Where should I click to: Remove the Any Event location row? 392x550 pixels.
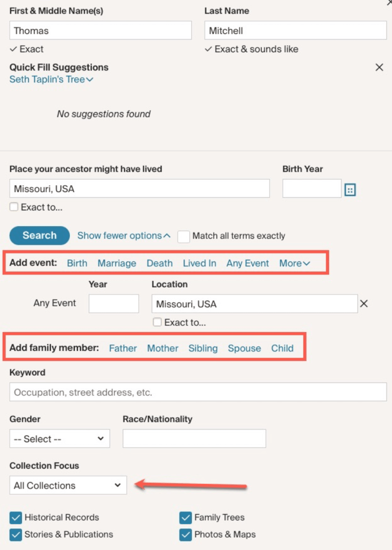pos(364,304)
